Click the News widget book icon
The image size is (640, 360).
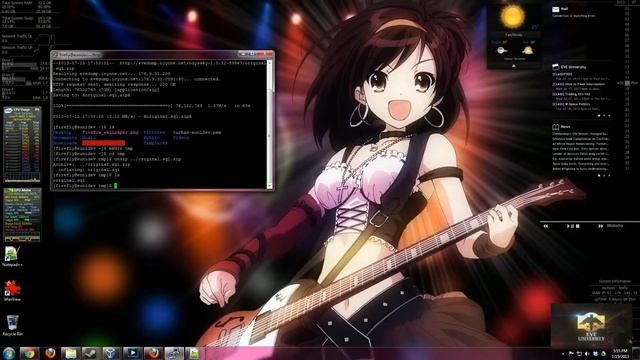click(556, 127)
